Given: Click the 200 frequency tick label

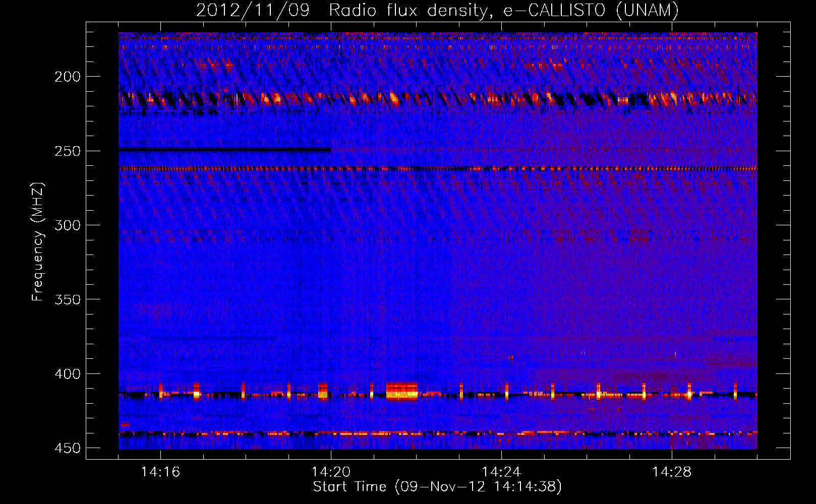Looking at the screenshot, I should point(68,77).
